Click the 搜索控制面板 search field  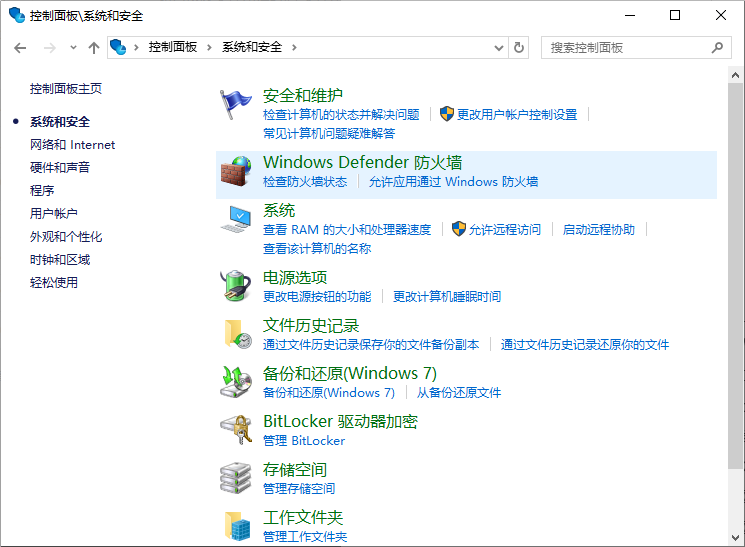coord(636,48)
